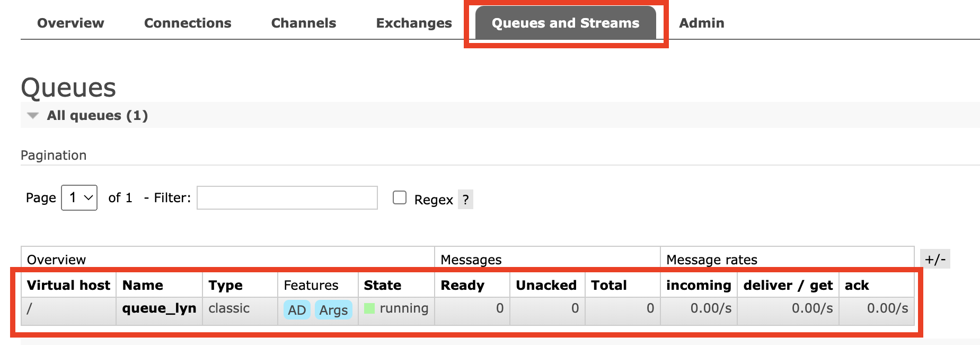
Task: Sort queues by Name column
Action: pyautogui.click(x=143, y=285)
